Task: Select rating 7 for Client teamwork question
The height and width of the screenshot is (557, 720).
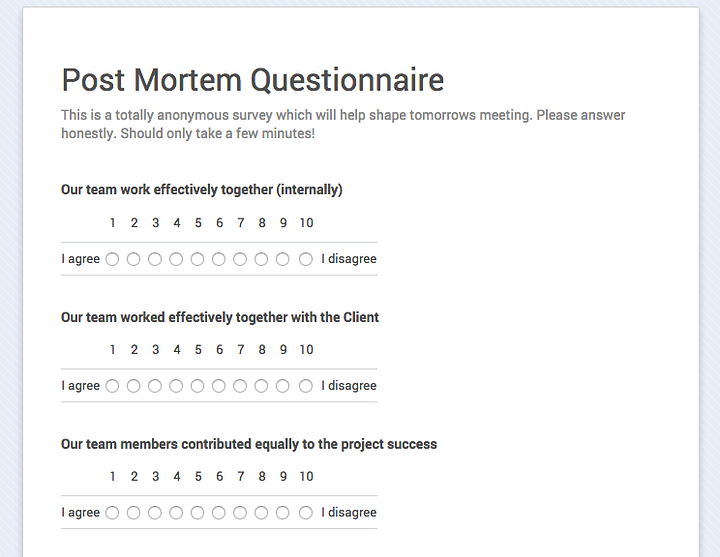Action: 240,386
